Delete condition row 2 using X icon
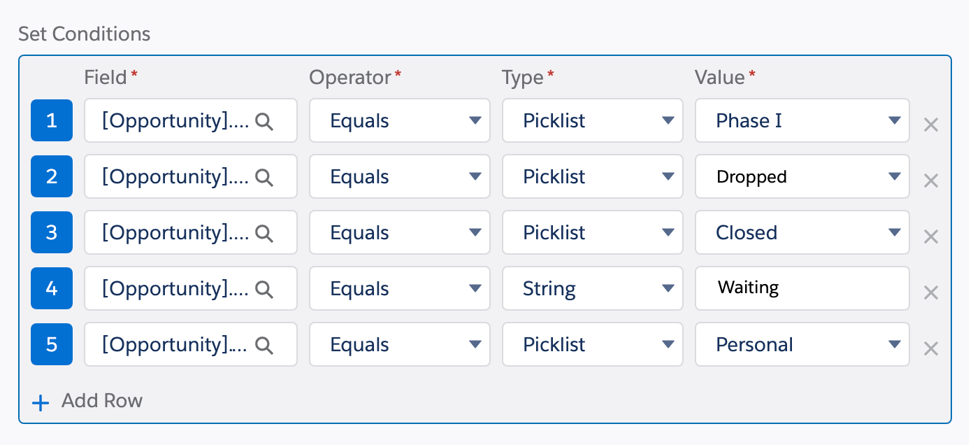Screen dimensions: 980x445 [x=930, y=181]
